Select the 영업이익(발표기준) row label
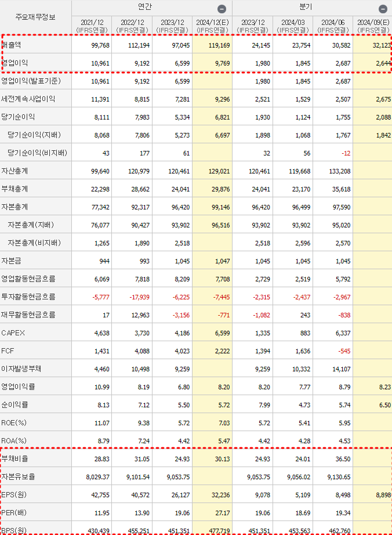 click(31, 81)
